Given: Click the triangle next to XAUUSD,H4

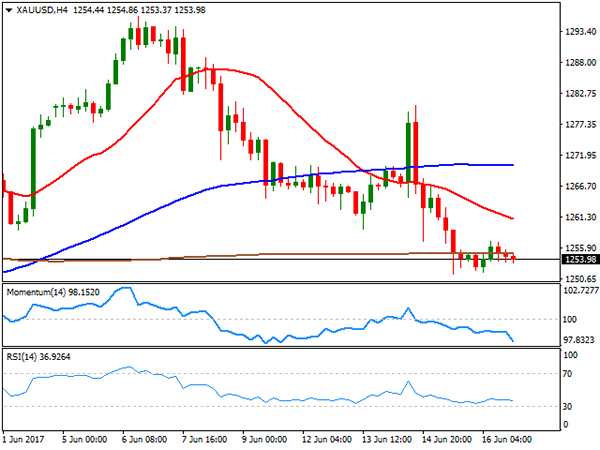Looking at the screenshot, I should [9, 10].
